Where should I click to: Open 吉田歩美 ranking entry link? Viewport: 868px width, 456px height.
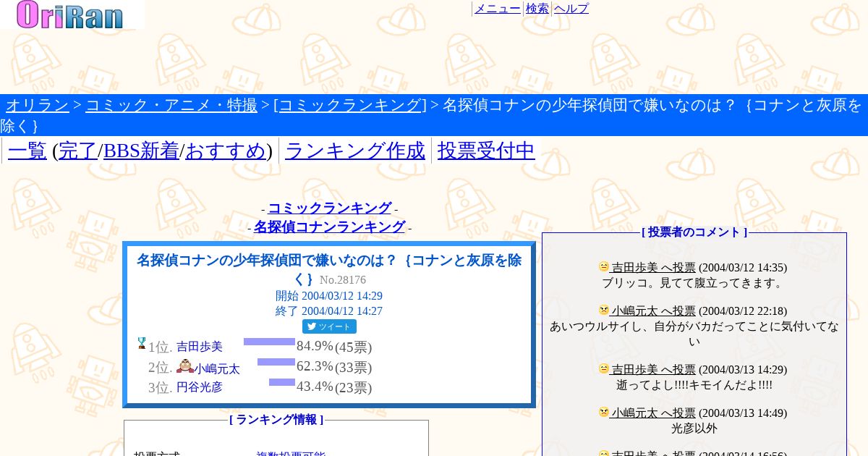(200, 347)
